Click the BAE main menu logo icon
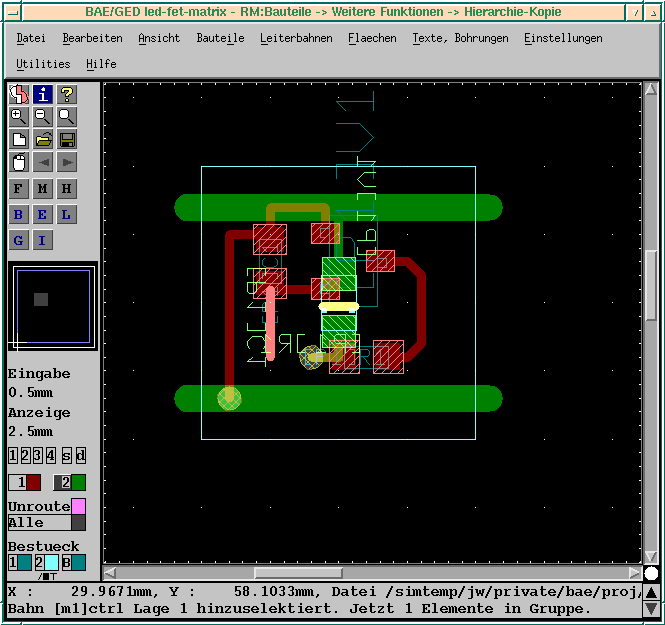The image size is (665, 625). (x=19, y=94)
